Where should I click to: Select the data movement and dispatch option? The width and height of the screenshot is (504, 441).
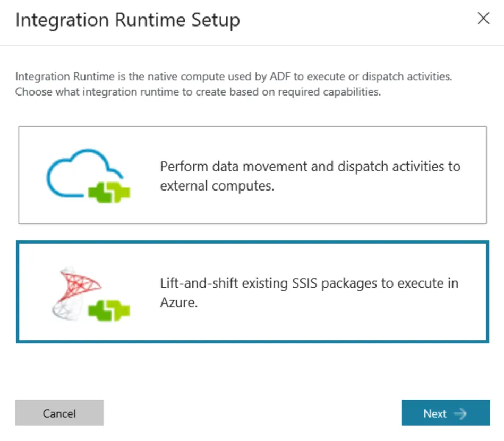252,175
